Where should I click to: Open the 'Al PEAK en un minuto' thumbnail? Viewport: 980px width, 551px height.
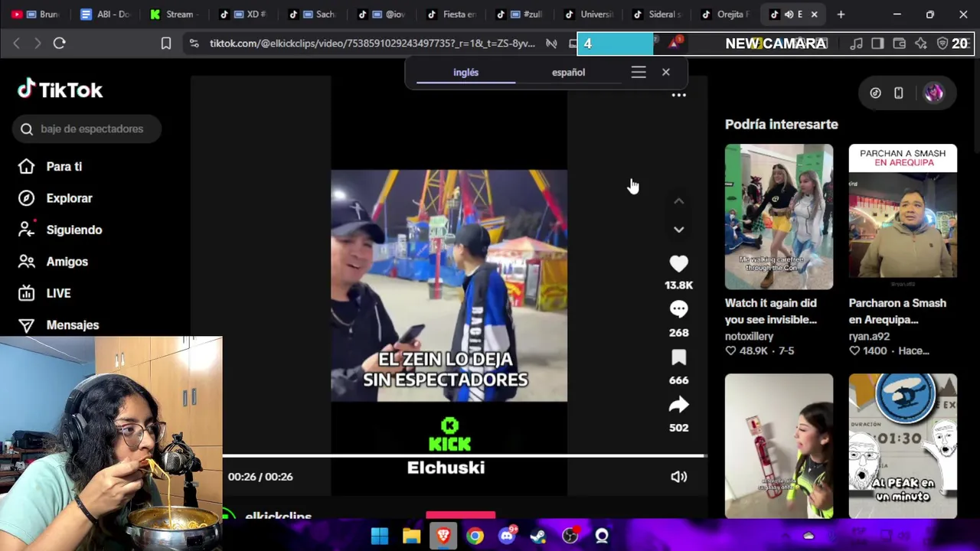coord(903,445)
